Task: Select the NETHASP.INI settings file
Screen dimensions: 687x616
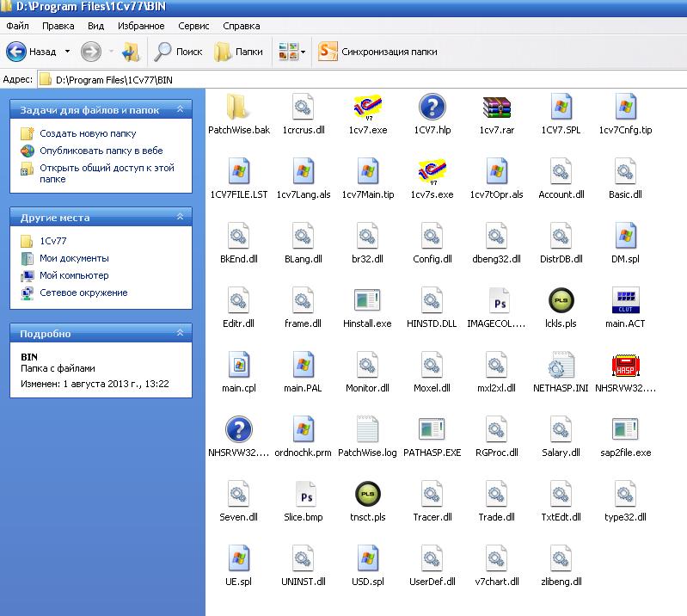Action: coord(561,366)
